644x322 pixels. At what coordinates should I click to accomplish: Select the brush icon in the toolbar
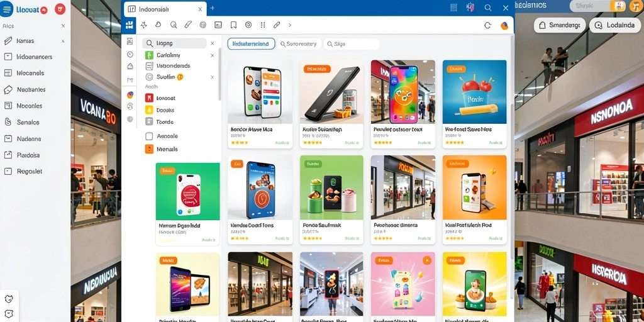click(188, 25)
